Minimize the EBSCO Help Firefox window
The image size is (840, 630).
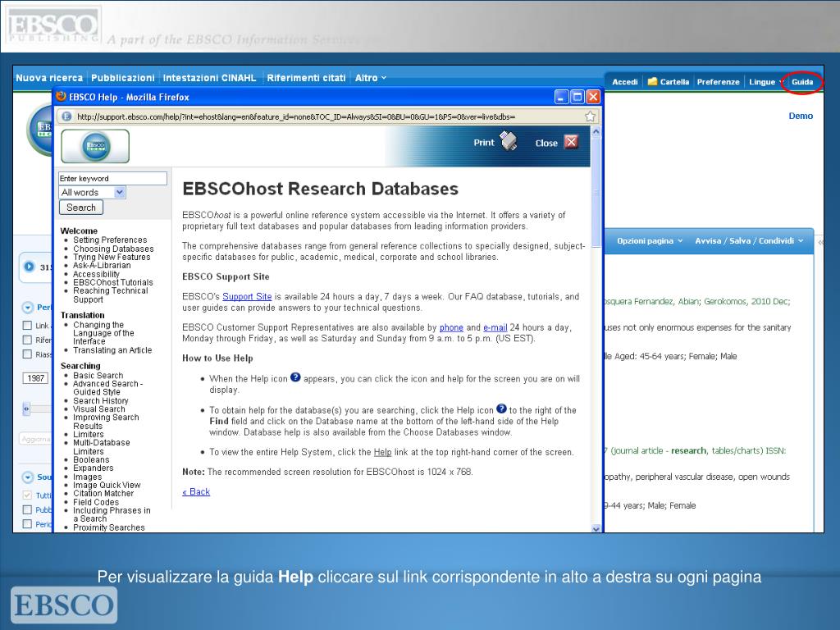(x=561, y=97)
